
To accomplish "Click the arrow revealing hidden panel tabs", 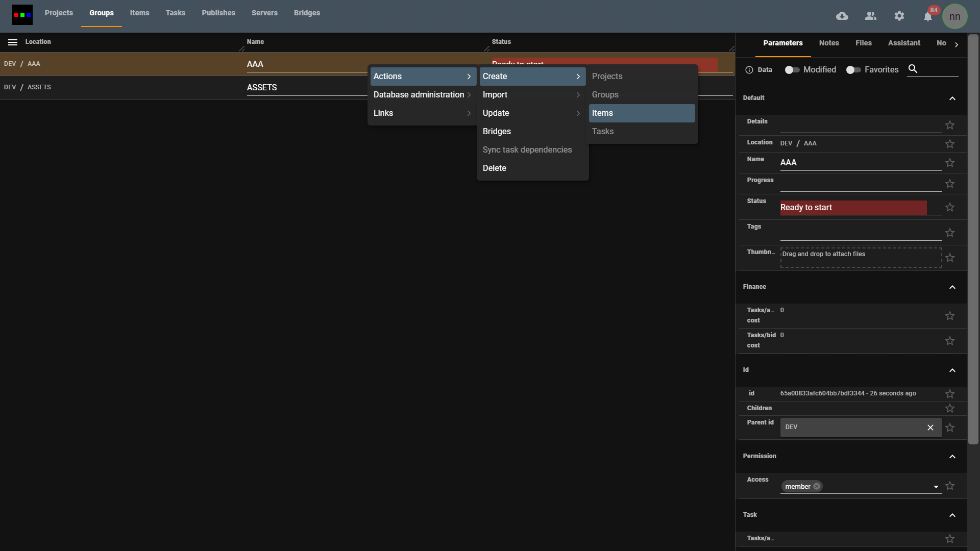I will [957, 44].
